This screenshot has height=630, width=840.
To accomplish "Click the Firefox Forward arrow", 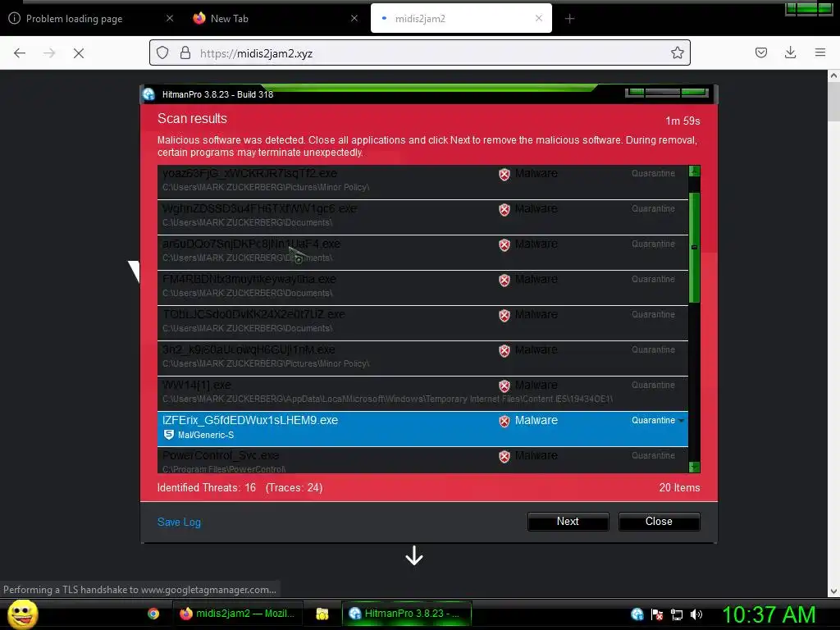I will click(49, 53).
